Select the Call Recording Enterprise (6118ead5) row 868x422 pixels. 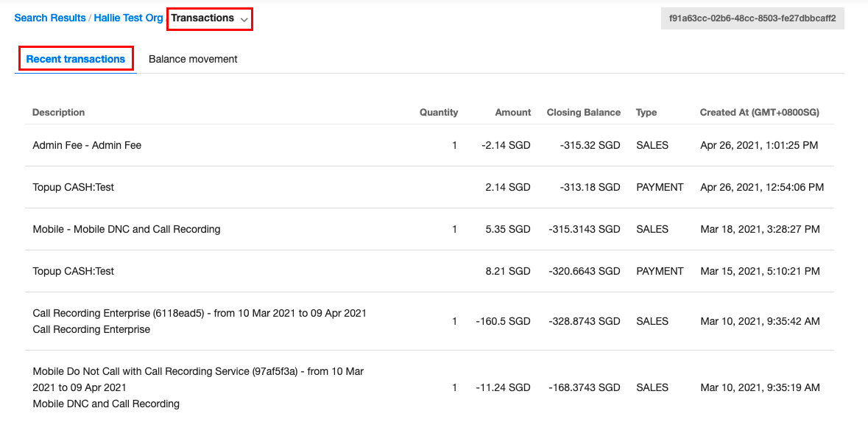(429, 321)
